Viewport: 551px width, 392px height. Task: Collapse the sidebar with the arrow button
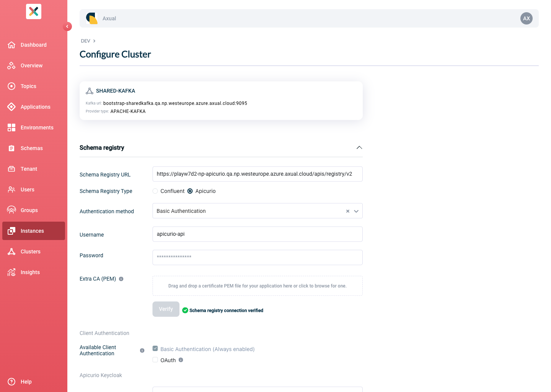(67, 26)
